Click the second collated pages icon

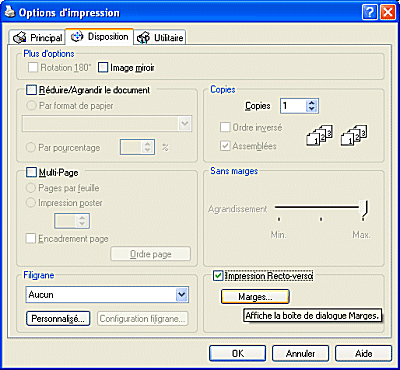pos(354,135)
